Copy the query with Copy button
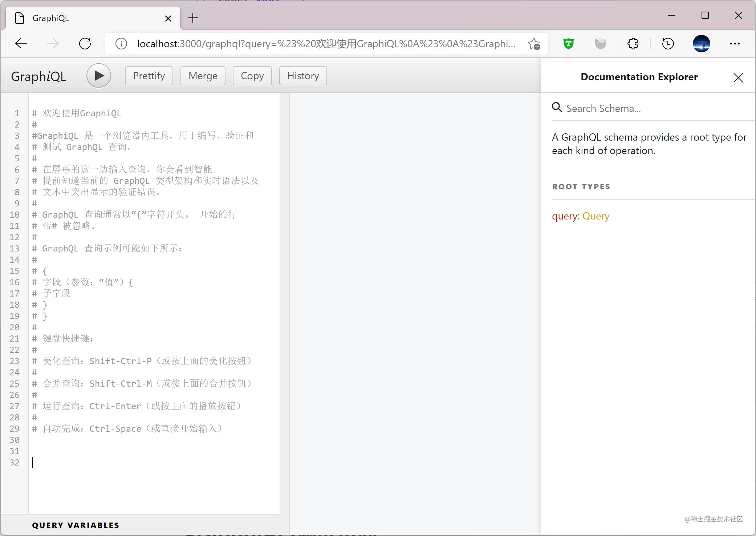The image size is (756, 536). pyautogui.click(x=252, y=76)
